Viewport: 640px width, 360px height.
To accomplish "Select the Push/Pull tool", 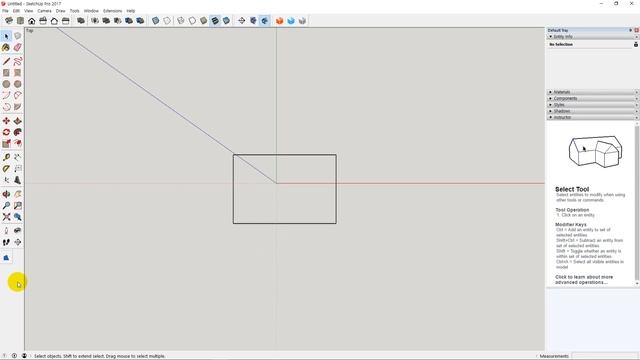I will 18,121.
